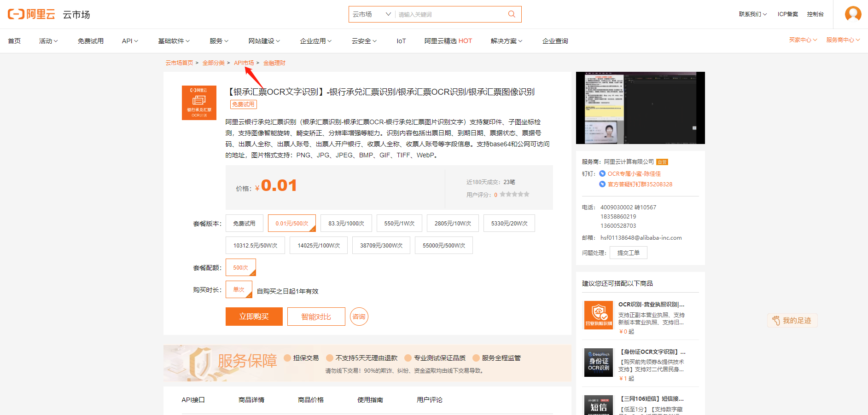Click the 身份证OCR识别 product icon
868x415 pixels.
(x=599, y=363)
